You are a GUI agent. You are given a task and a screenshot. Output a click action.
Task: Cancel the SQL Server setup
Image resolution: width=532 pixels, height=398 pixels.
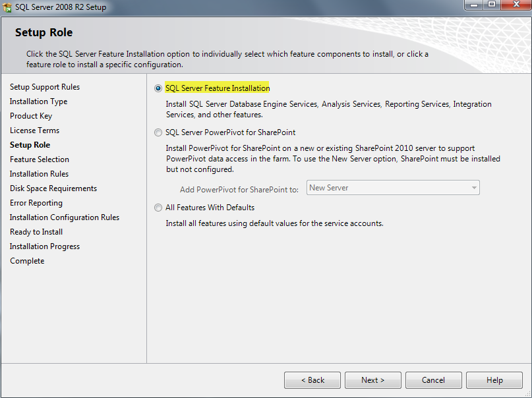coord(433,380)
